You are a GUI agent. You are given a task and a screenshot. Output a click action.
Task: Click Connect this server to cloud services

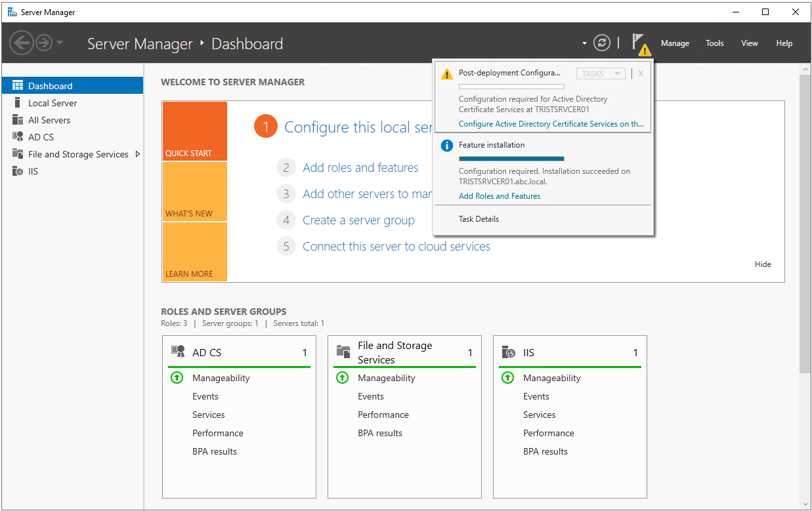(396, 247)
